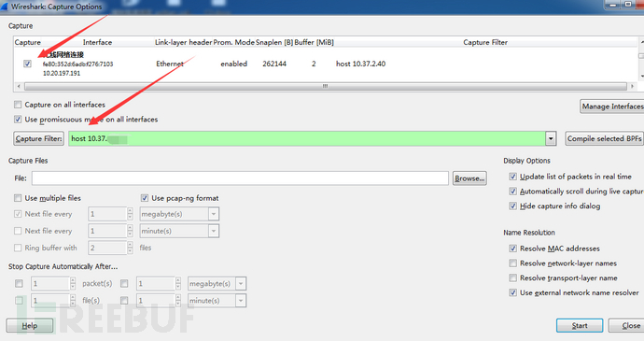644x341 pixels.
Task: Toggle the wireless interface capture checkbox
Action: coord(27,64)
